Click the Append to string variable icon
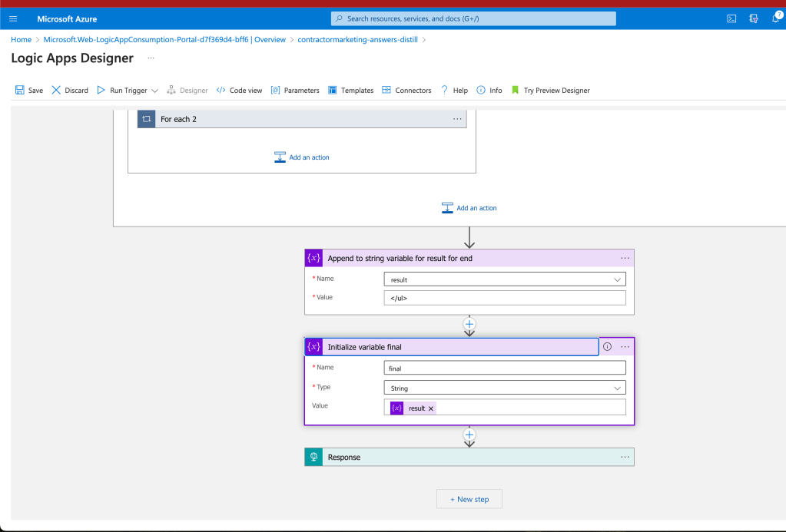This screenshot has width=786, height=532. point(313,259)
